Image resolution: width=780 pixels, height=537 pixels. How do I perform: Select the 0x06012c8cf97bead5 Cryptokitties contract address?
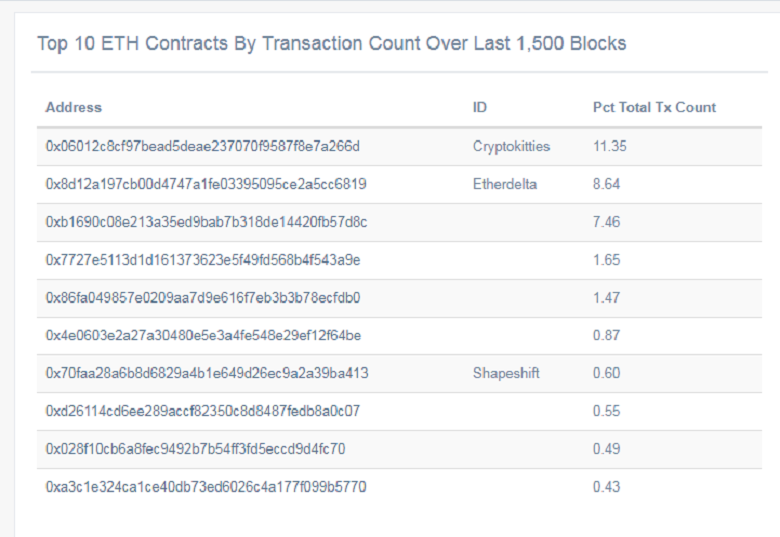[202, 146]
